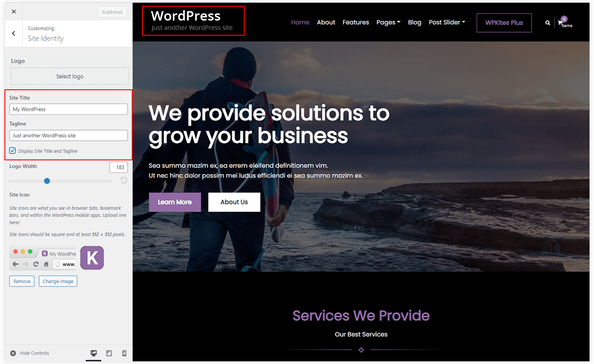Toggle Display Site Title and Tagline checkbox
Image resolution: width=594 pixels, height=364 pixels.
point(13,151)
